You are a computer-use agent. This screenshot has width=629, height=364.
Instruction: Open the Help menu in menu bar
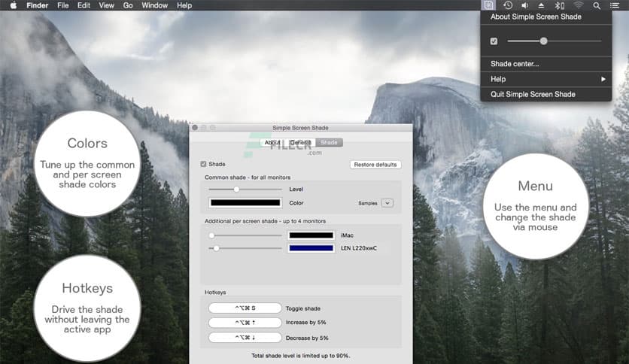[184, 5]
